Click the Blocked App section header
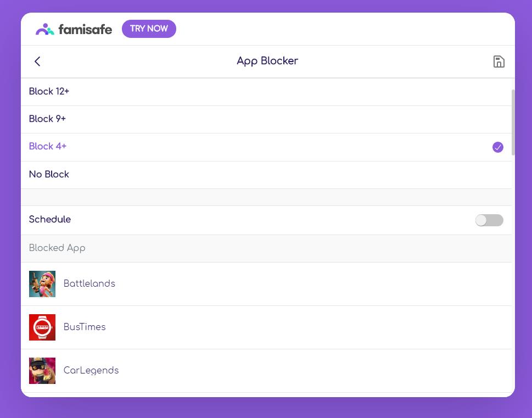The width and height of the screenshot is (532, 418). tap(57, 248)
